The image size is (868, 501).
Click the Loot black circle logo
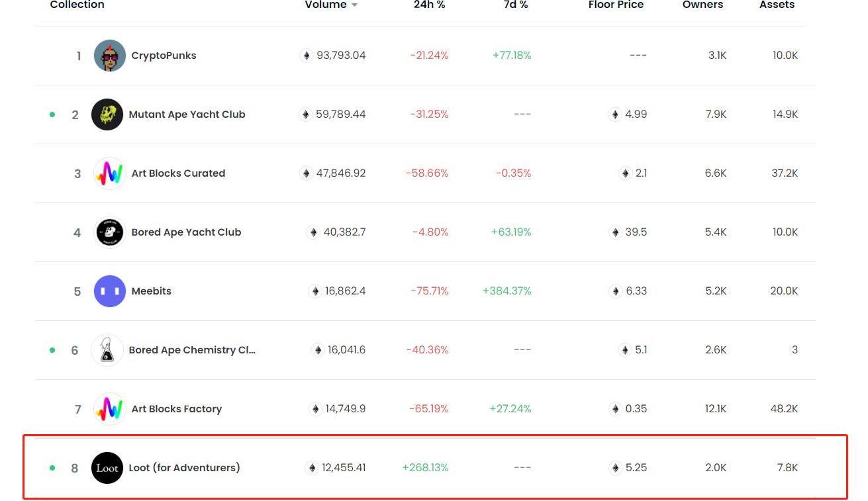tap(107, 468)
